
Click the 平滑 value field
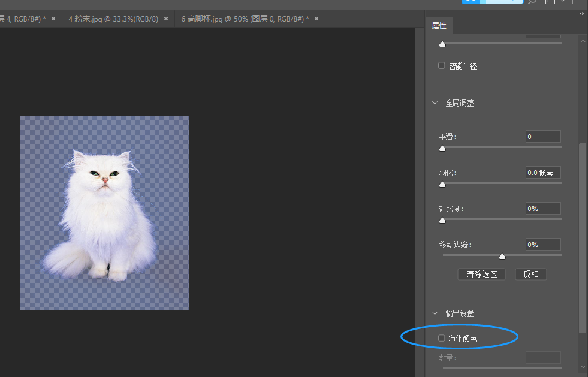pos(543,137)
